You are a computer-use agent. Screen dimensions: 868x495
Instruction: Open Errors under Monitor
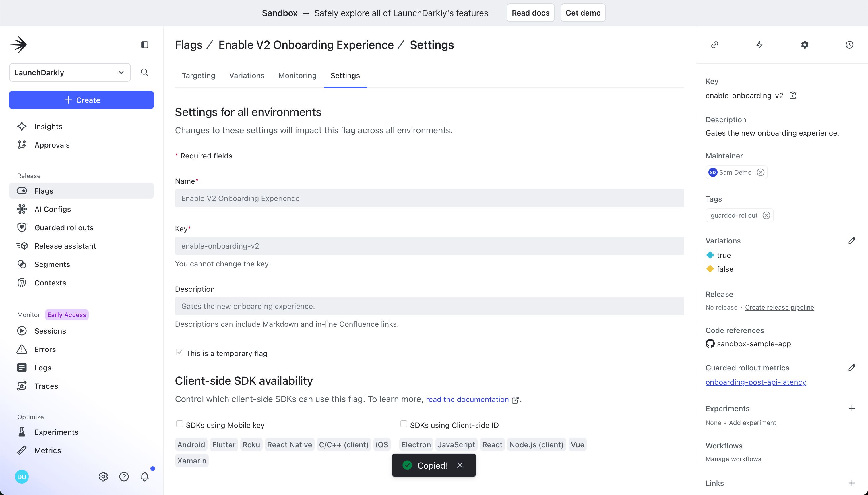tap(82, 349)
